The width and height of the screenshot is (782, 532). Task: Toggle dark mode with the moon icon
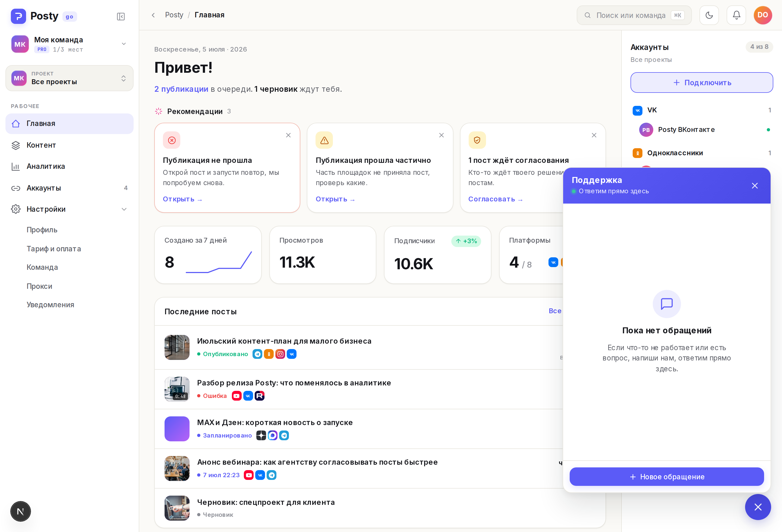coord(709,15)
